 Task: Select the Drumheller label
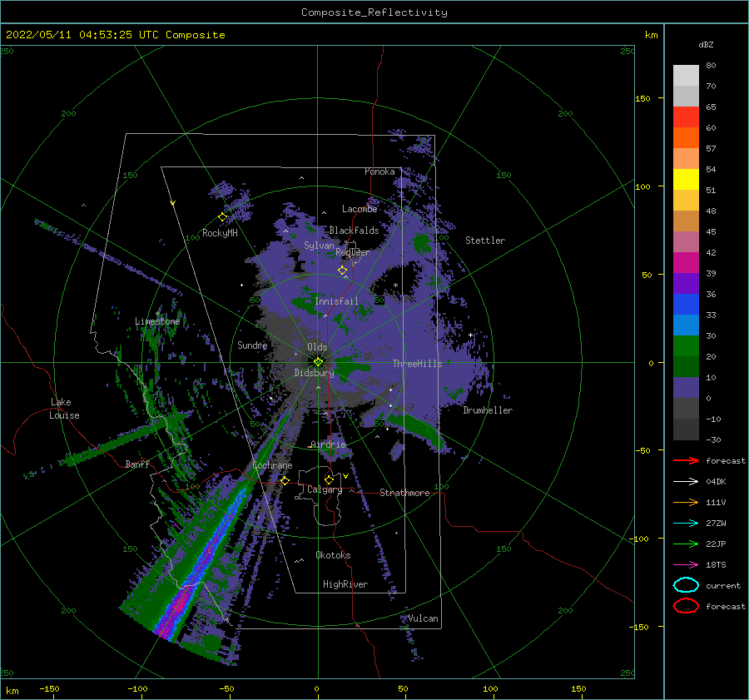tap(488, 410)
